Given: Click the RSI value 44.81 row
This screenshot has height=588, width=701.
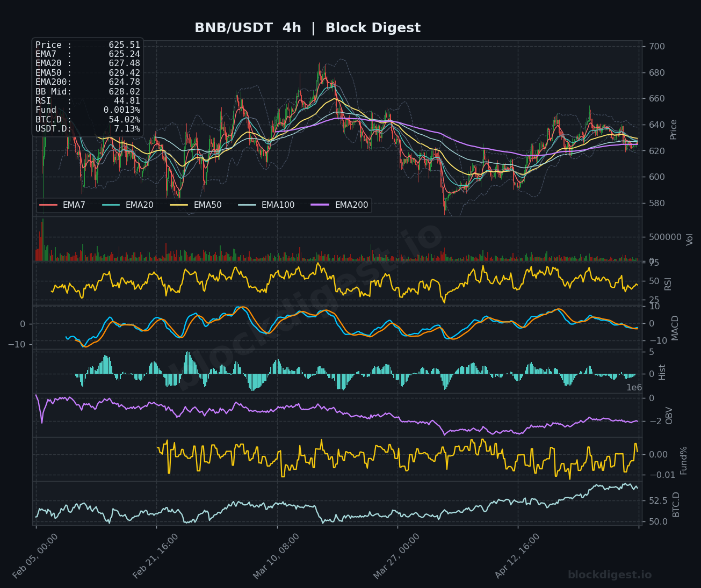Looking at the screenshot, I should (x=88, y=101).
